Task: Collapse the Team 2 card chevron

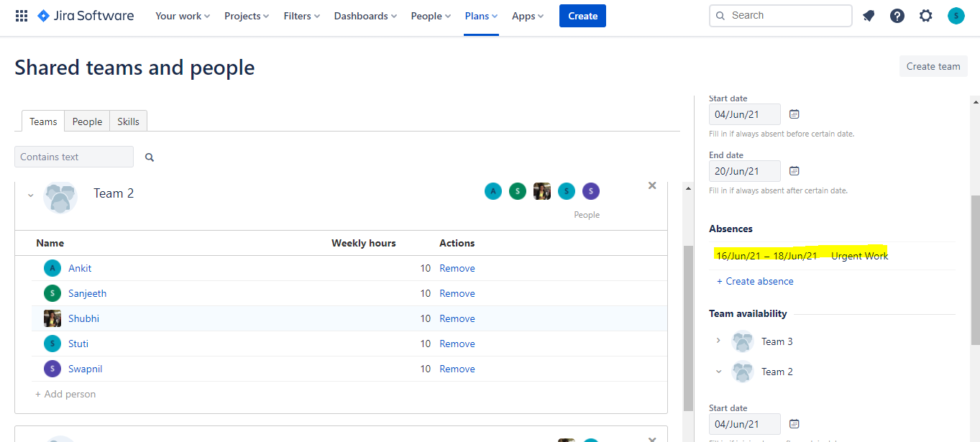Action: (x=30, y=195)
